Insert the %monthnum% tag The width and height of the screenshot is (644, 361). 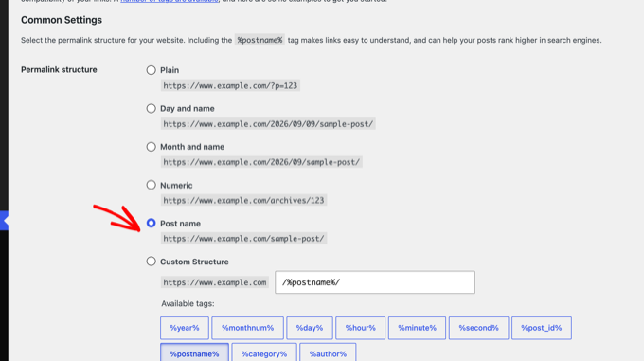point(248,328)
